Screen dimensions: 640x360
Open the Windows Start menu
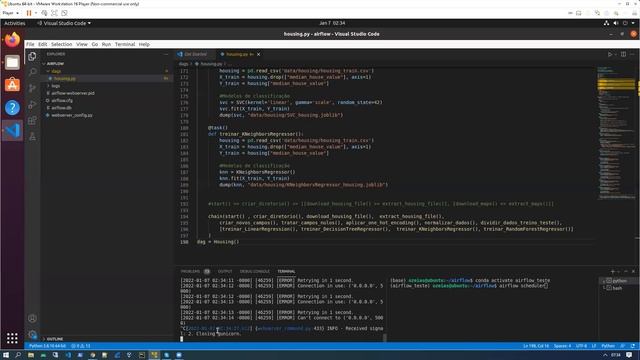coord(6,355)
